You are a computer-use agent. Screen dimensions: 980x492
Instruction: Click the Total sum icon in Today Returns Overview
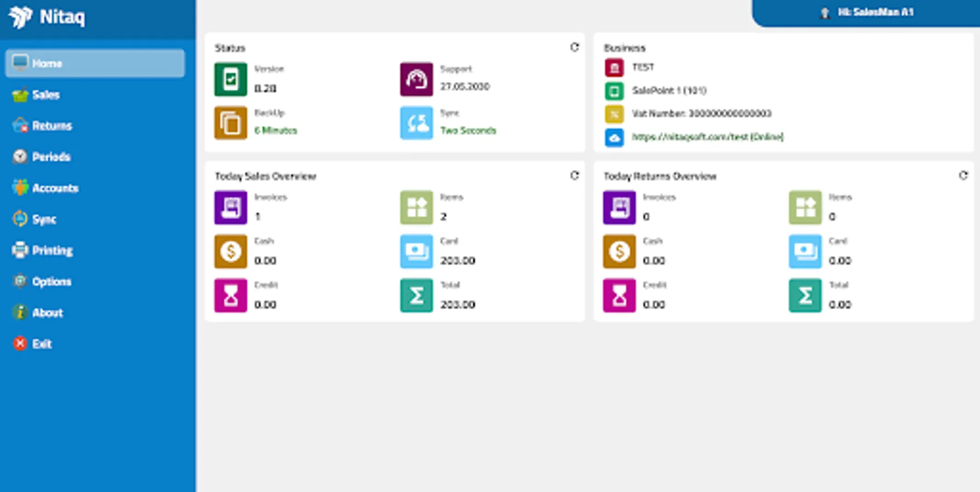805,295
